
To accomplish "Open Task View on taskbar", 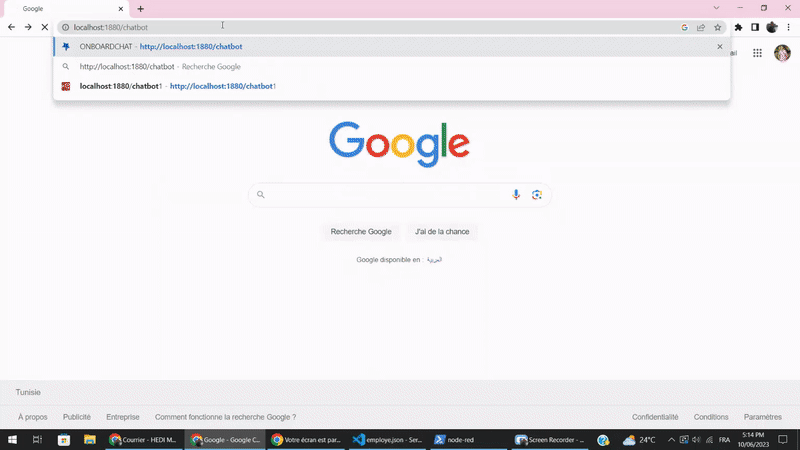I will (37, 439).
